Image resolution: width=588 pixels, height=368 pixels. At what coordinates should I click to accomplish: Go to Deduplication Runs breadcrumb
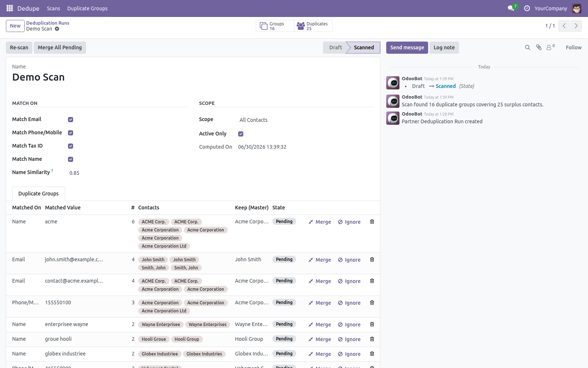coord(48,23)
